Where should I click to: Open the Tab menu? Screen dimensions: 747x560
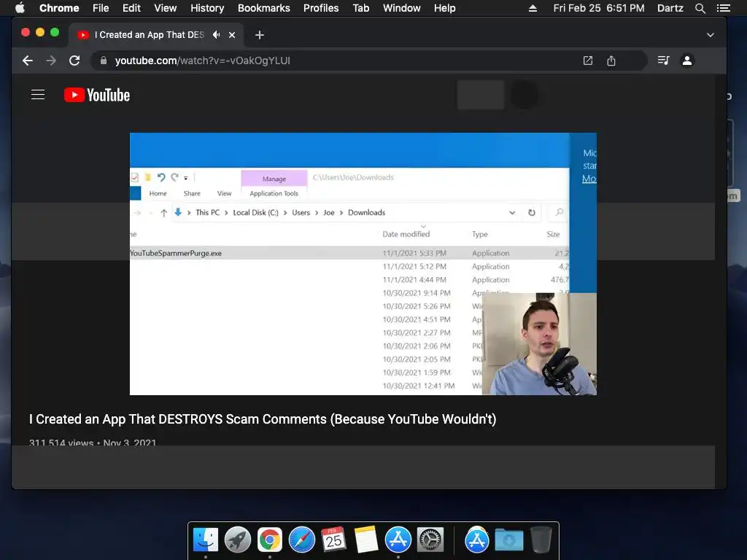click(360, 8)
